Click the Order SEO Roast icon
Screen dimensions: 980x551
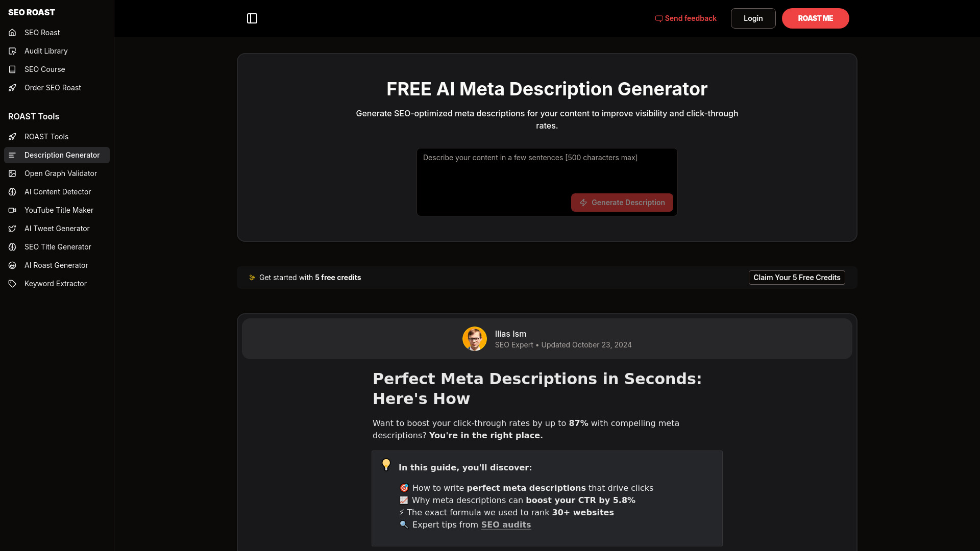click(x=12, y=87)
